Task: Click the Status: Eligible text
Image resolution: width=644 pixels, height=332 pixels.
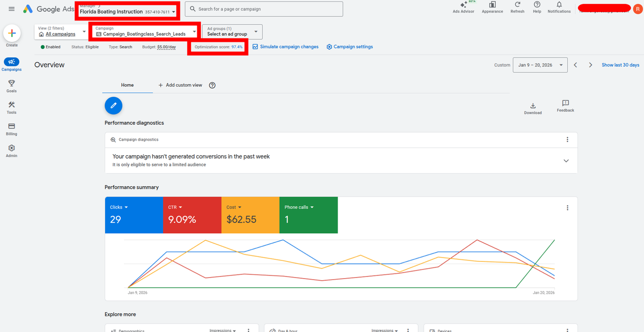Action: tap(85, 47)
